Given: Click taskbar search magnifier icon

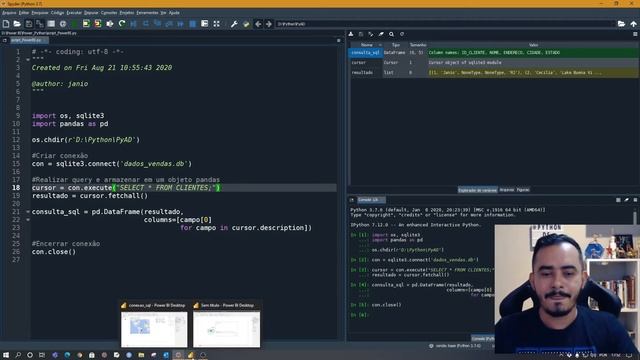Looking at the screenshot, I should [18, 355].
